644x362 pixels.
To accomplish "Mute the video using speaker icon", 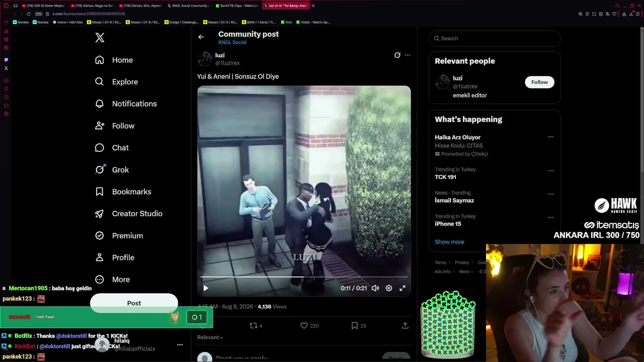I will (x=375, y=288).
